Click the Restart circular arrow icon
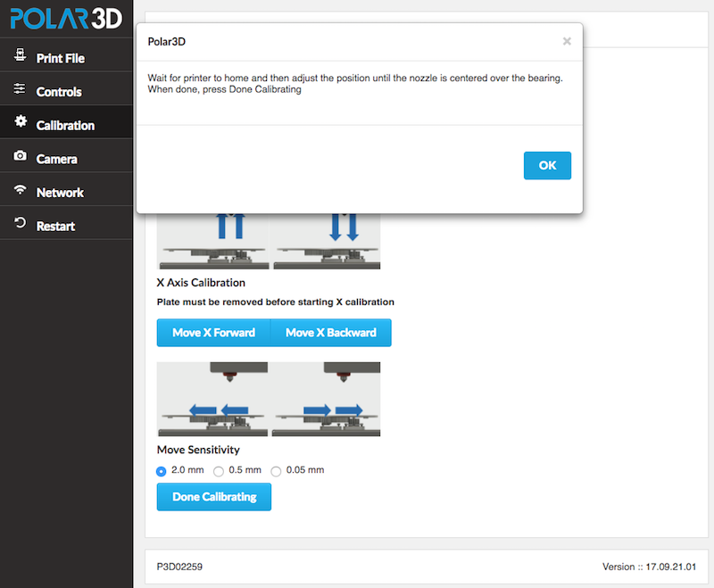 20,222
